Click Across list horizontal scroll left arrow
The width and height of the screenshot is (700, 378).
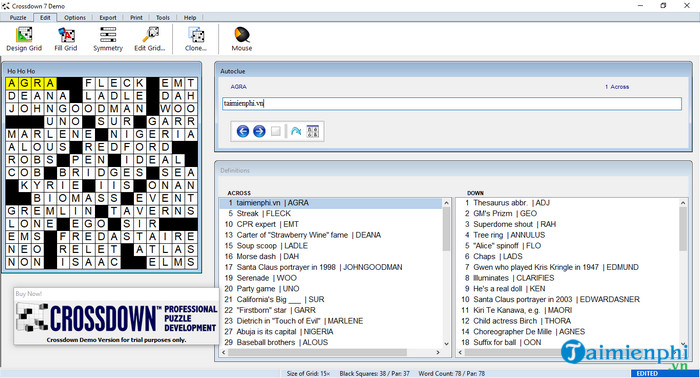point(224,353)
